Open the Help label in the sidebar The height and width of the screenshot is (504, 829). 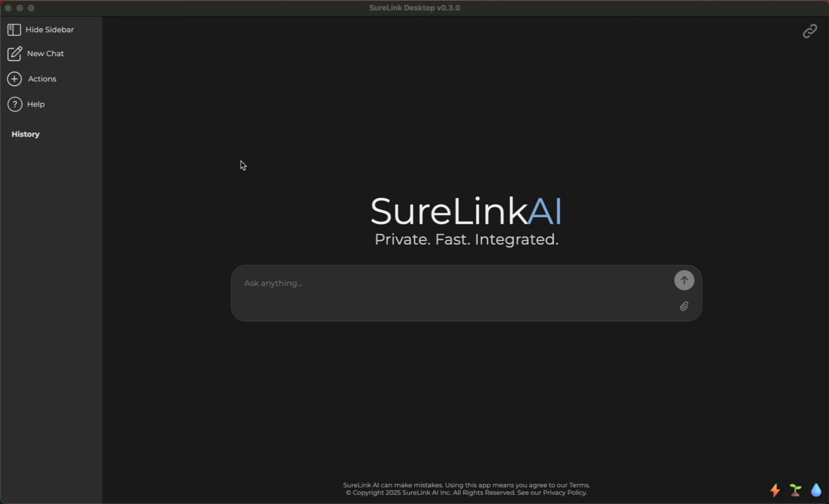pyautogui.click(x=36, y=104)
